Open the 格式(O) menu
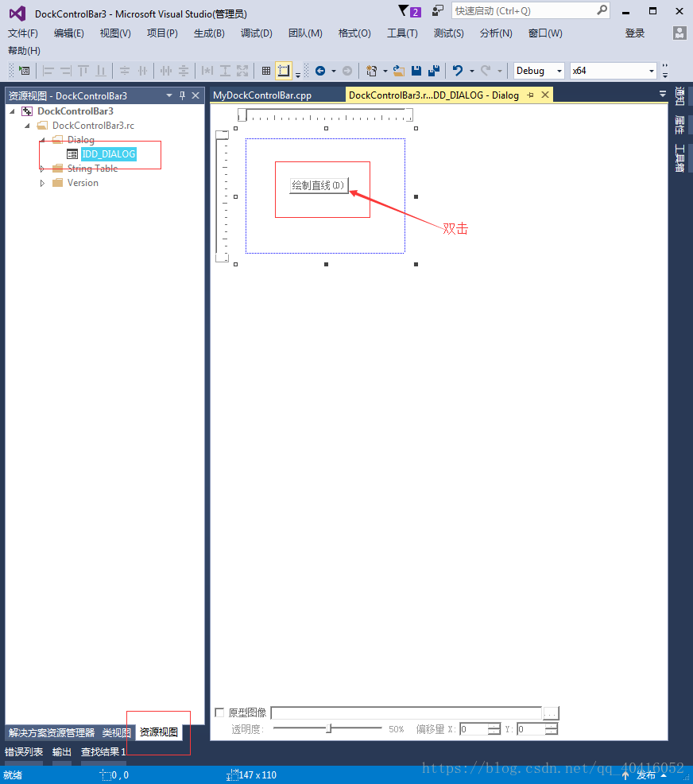The height and width of the screenshot is (784, 693). point(354,33)
